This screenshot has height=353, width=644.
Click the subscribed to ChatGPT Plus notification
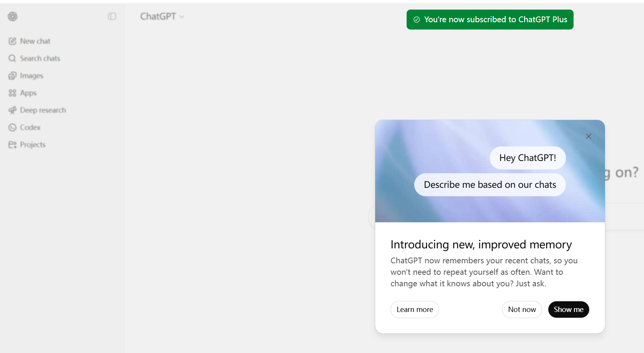495,20
